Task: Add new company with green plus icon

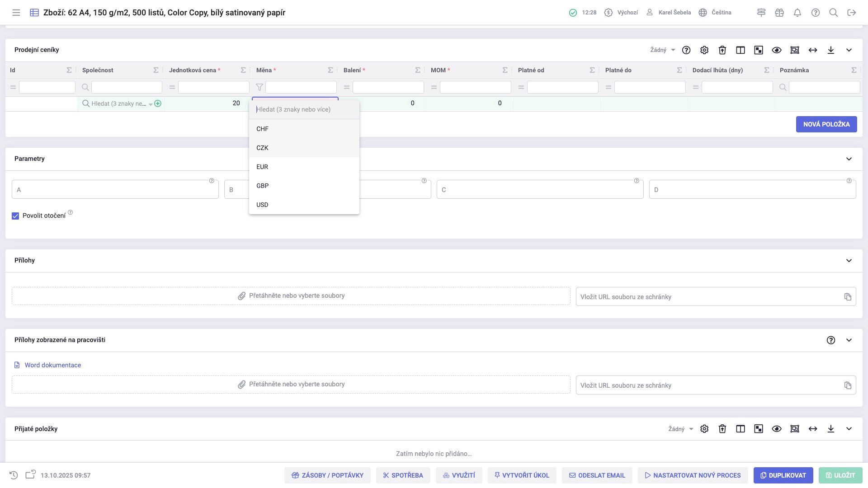Action: [x=158, y=103]
